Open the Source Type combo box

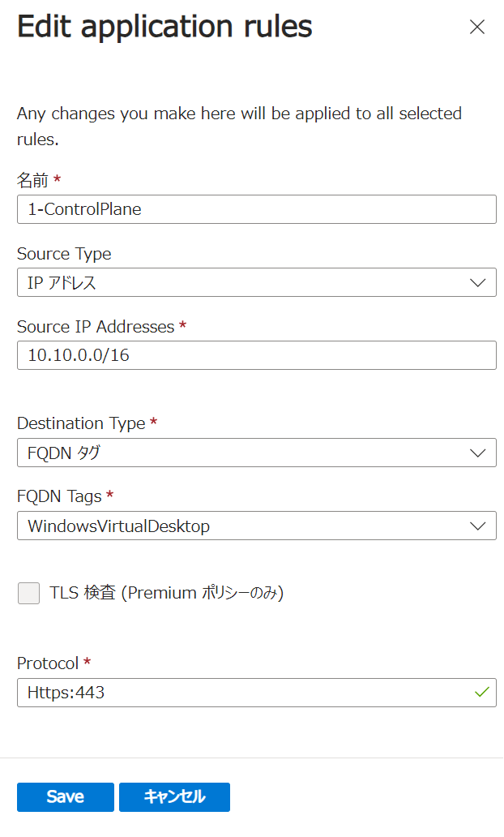[243, 282]
